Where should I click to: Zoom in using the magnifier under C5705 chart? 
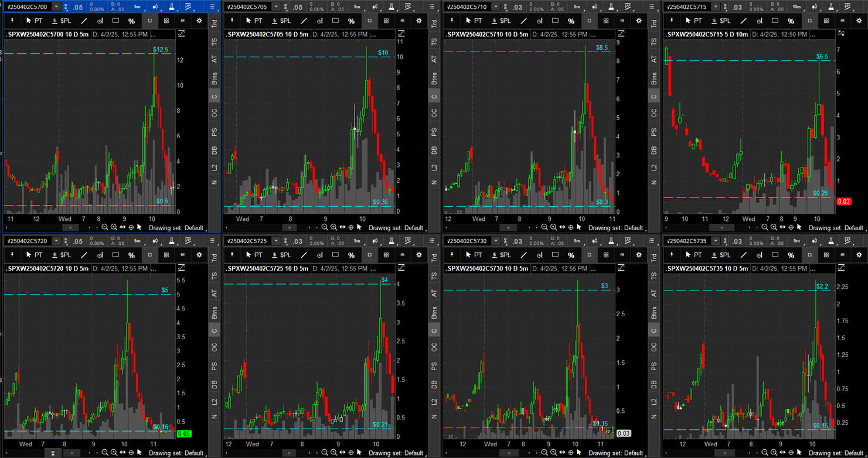pos(333,227)
